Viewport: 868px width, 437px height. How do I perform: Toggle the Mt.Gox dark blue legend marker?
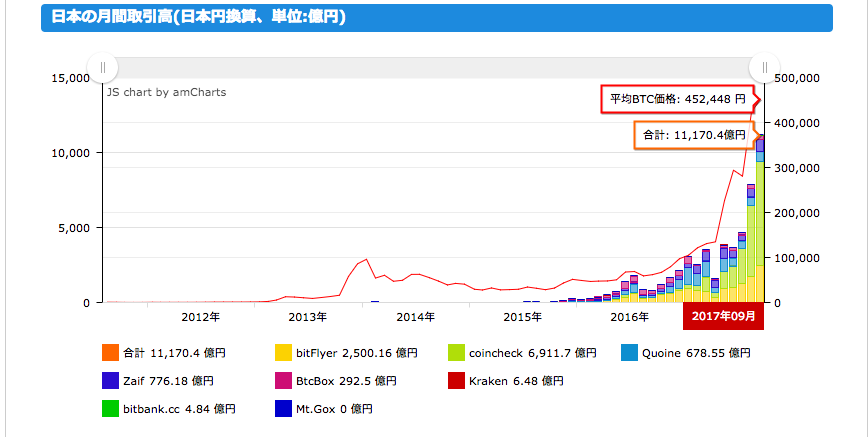point(283,409)
